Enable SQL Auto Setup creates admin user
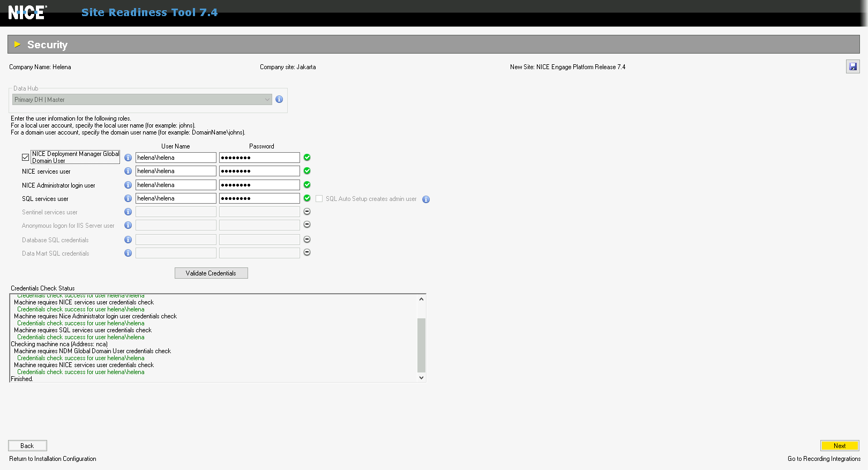Image resolution: width=868 pixels, height=470 pixels. (x=319, y=199)
